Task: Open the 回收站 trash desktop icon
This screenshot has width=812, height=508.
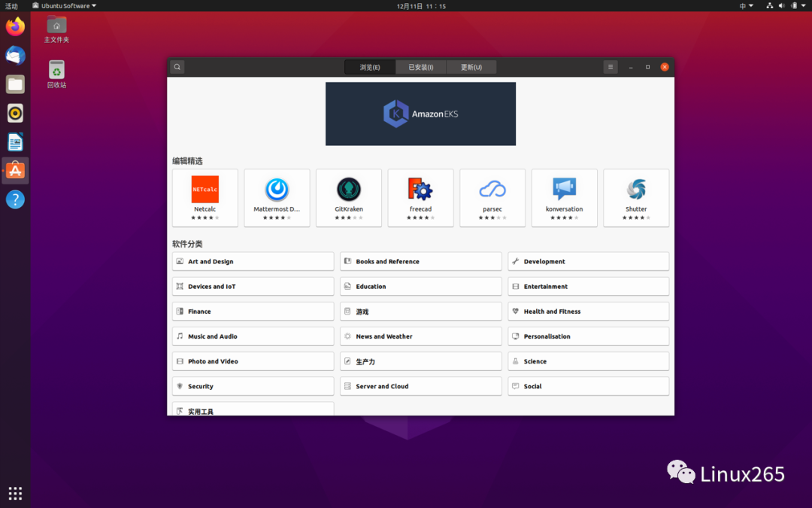Action: (56, 74)
